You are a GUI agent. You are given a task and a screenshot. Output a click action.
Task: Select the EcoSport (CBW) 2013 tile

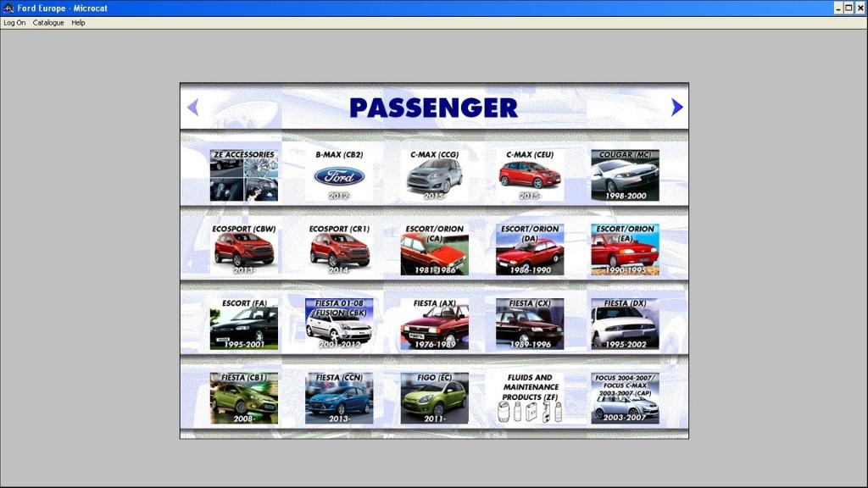[243, 250]
